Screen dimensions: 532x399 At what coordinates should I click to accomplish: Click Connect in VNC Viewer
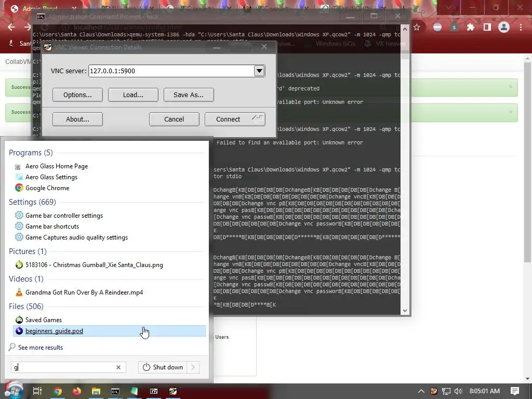(x=235, y=119)
